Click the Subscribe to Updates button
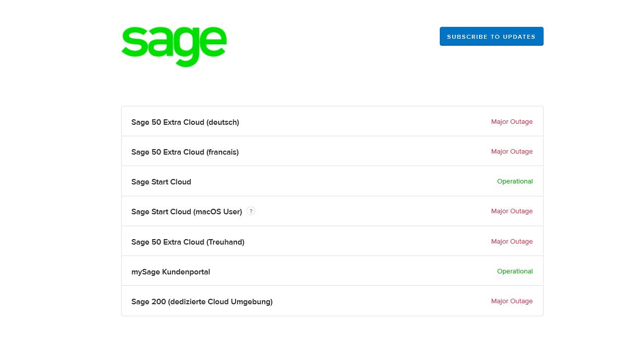 pos(491,36)
